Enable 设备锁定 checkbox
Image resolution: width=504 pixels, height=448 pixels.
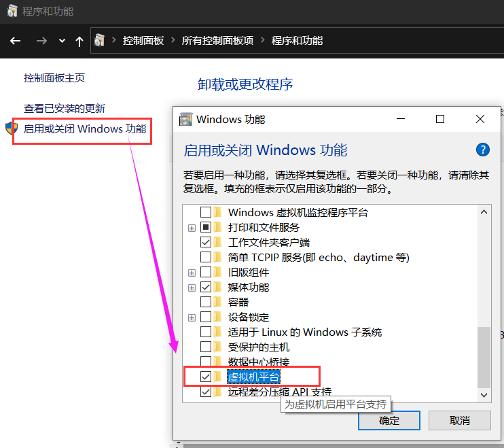[x=206, y=317]
